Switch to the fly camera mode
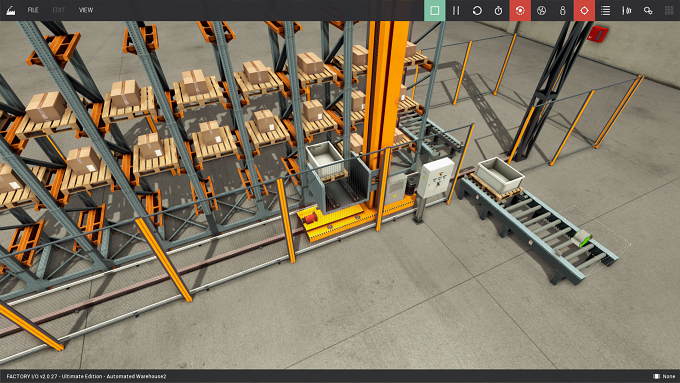The height and width of the screenshot is (383, 680). 541,10
